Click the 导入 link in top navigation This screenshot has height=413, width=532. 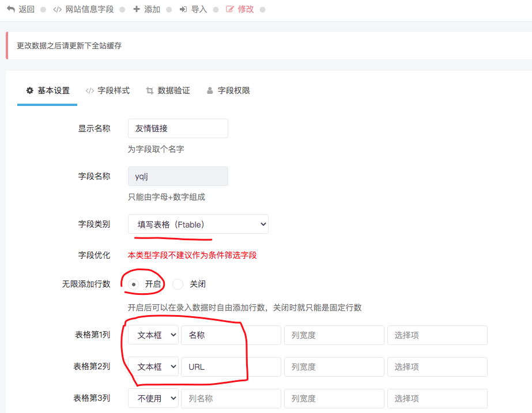tap(193, 9)
